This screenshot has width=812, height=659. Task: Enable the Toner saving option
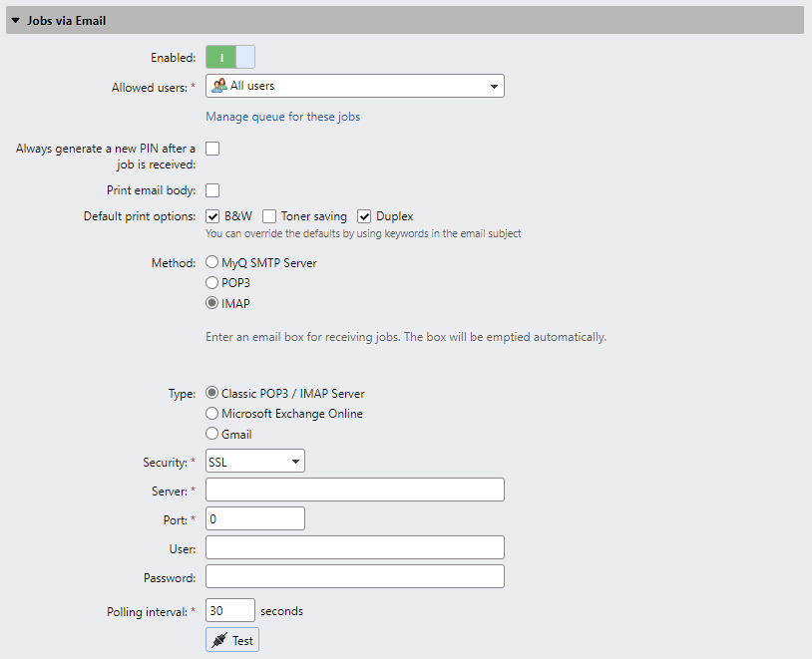tap(268, 215)
